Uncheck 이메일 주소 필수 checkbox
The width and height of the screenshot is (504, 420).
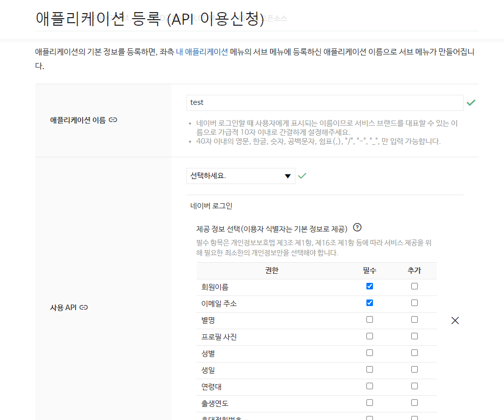tap(369, 303)
